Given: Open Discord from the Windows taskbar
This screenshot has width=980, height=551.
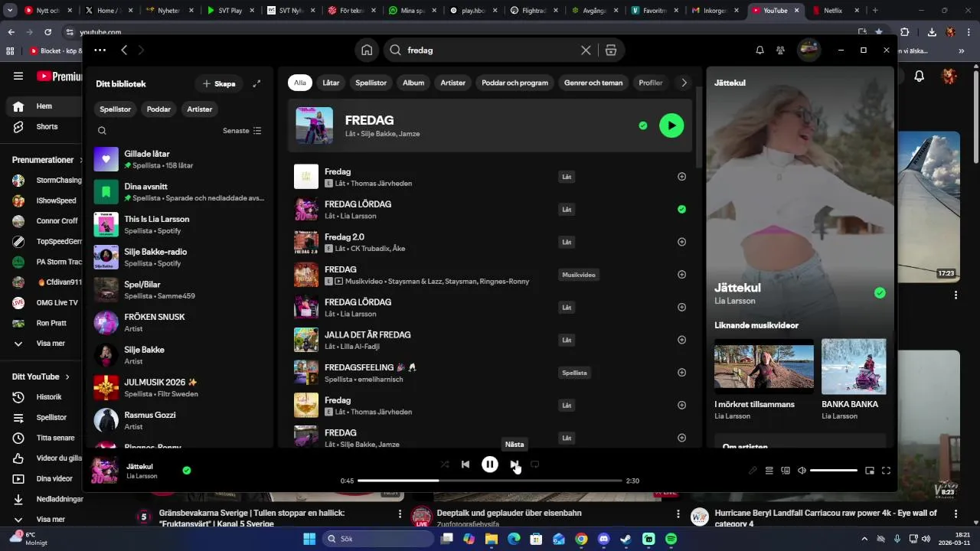Looking at the screenshot, I should [x=603, y=539].
